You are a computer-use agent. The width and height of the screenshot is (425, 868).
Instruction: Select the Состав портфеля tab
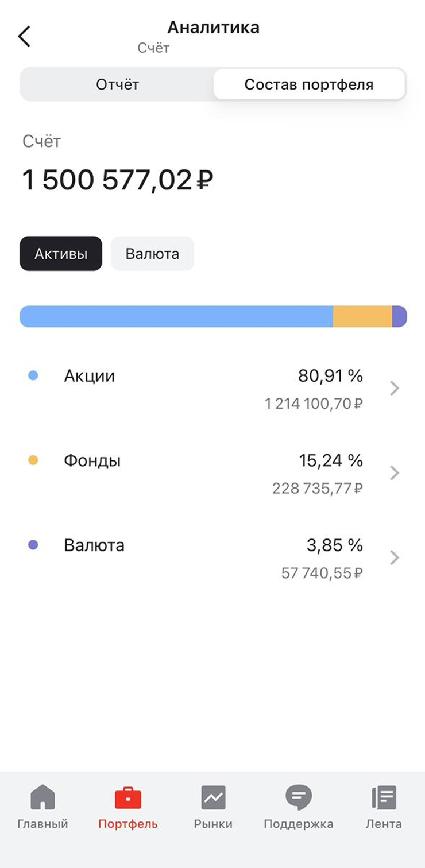point(309,85)
